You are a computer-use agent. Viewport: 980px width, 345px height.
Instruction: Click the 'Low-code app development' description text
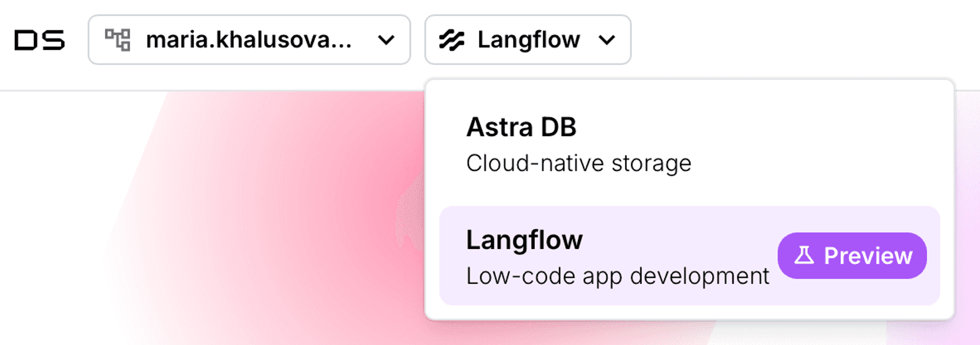[618, 277]
